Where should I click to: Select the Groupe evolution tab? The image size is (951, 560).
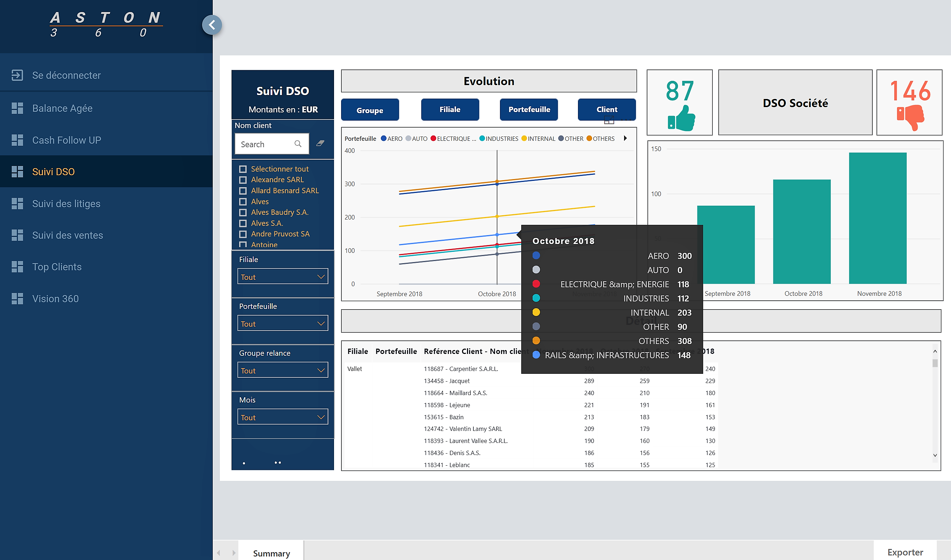pyautogui.click(x=369, y=109)
